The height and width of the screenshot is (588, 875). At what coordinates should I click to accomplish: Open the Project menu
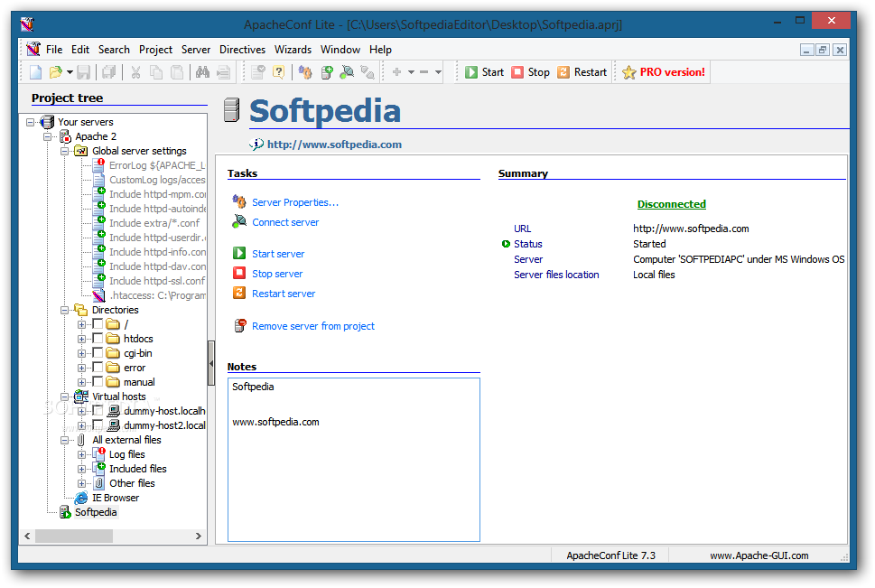click(x=155, y=50)
